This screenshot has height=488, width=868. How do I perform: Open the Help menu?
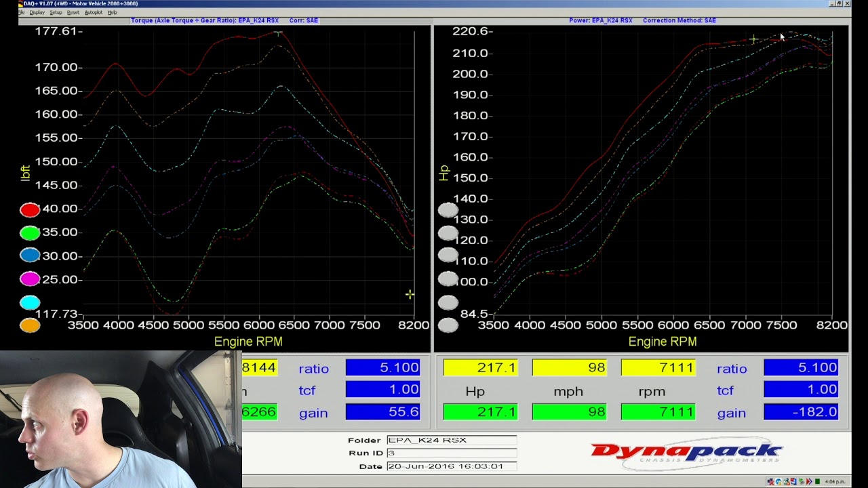click(x=112, y=12)
